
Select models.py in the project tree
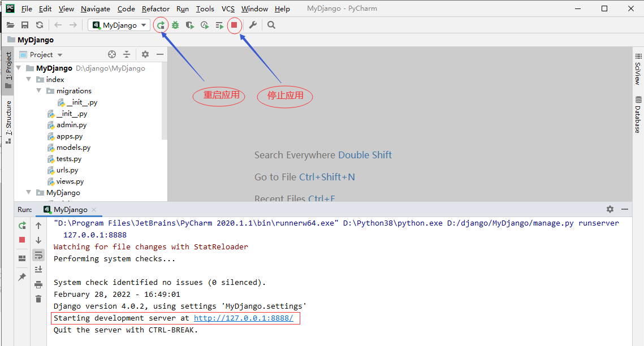click(69, 148)
